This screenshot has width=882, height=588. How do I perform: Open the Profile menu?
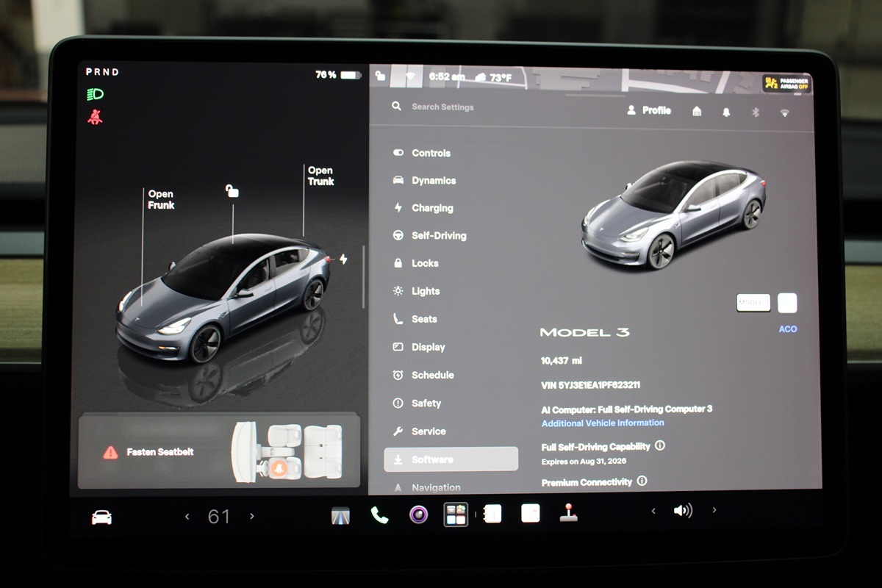pyautogui.click(x=649, y=110)
